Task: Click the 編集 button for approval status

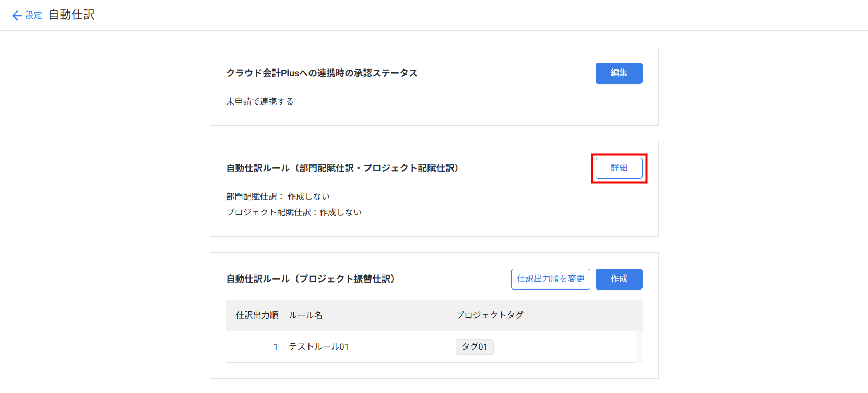Action: tap(619, 73)
